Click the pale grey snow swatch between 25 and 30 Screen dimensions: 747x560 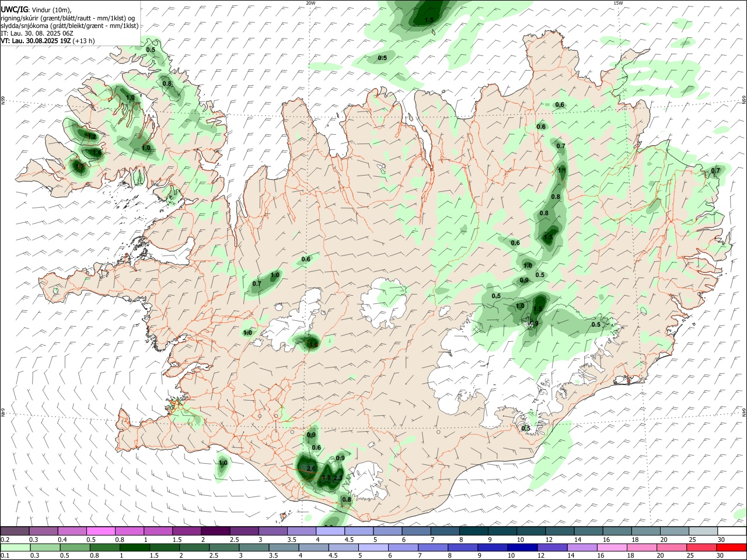tap(703, 531)
